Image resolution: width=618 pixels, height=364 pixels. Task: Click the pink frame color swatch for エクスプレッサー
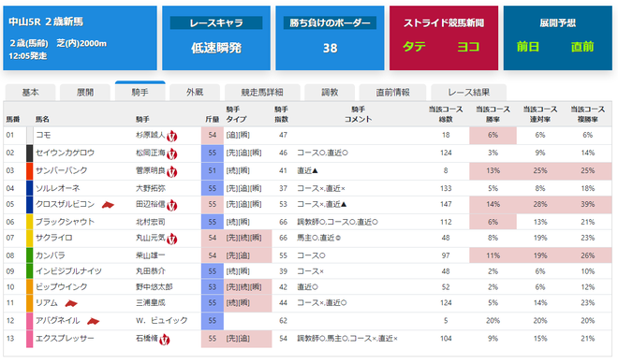(x=30, y=339)
